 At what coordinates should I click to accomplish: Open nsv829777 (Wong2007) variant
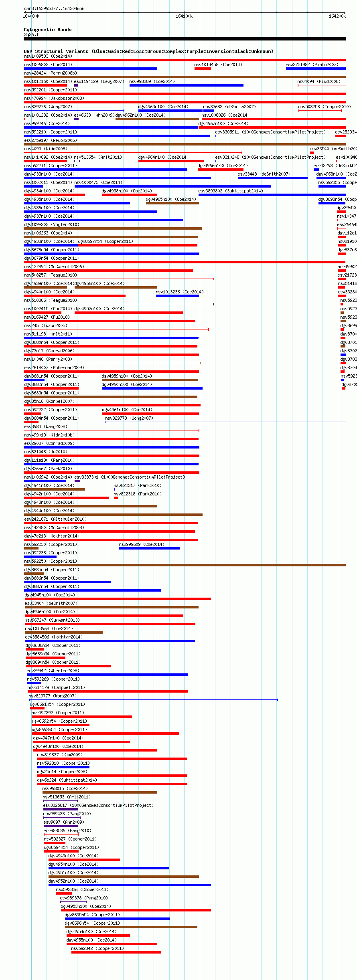pos(53,696)
